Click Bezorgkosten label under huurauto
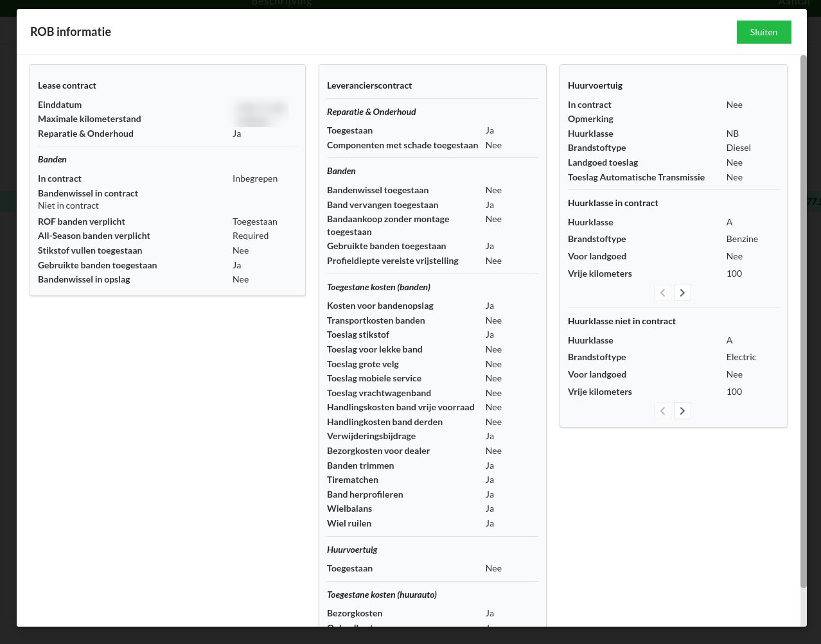This screenshot has width=821, height=644. (355, 613)
